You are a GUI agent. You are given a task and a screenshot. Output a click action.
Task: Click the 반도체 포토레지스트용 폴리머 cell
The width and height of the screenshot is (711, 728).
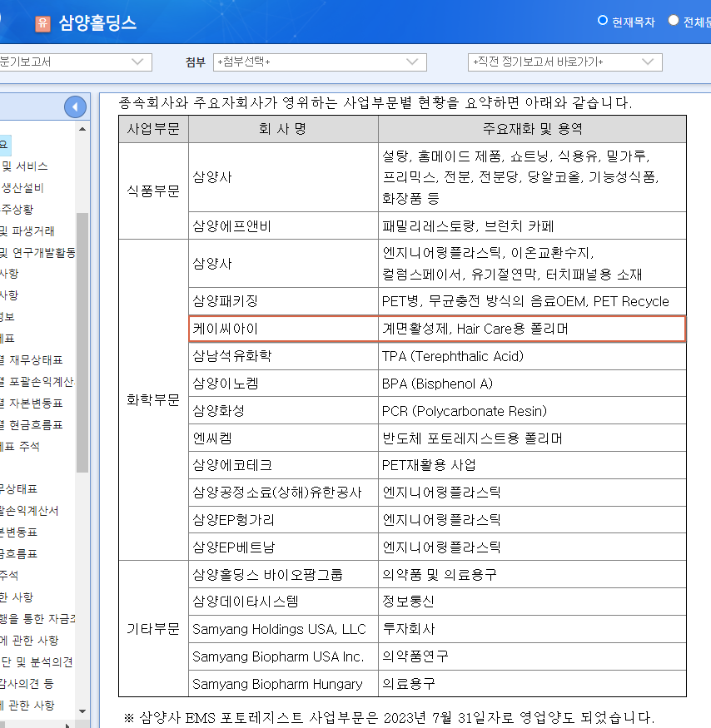(532, 438)
